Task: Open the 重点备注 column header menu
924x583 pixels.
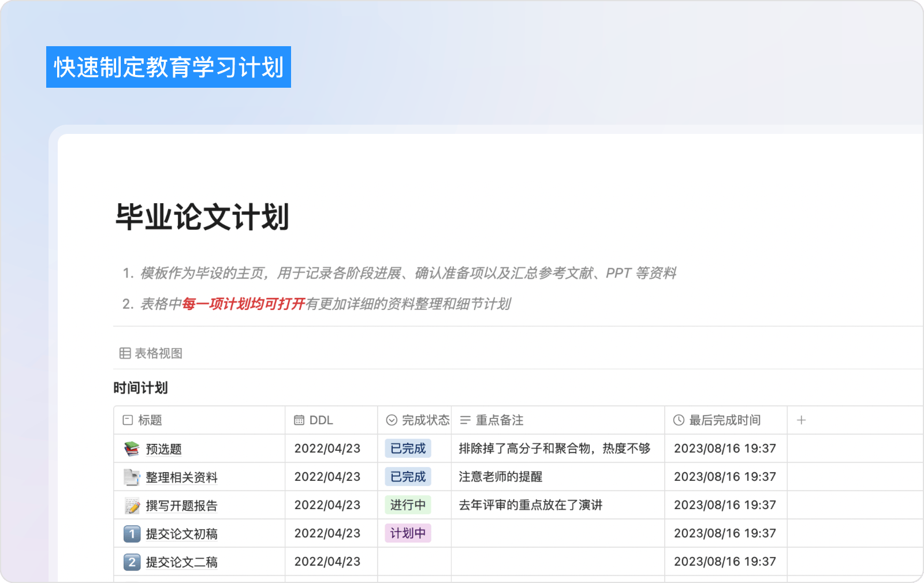Action: click(499, 420)
